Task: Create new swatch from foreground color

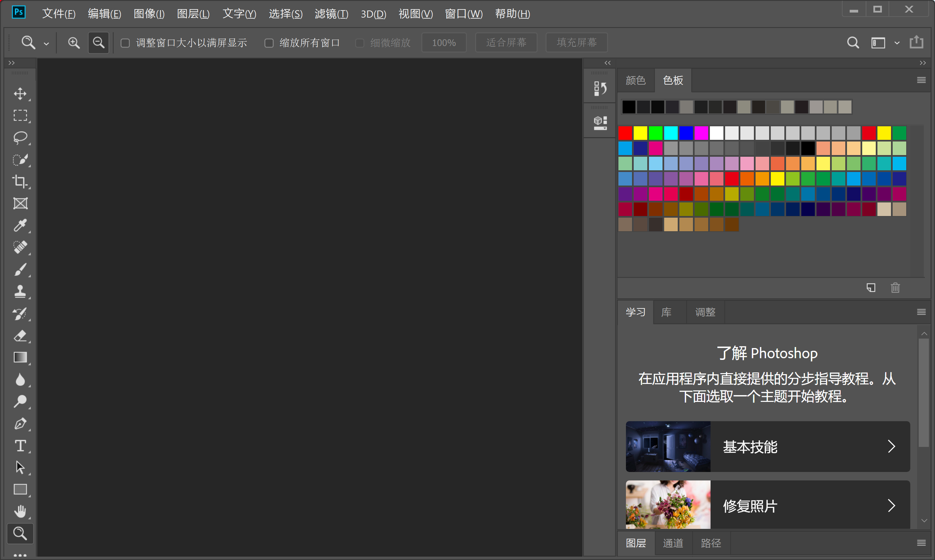Action: (871, 288)
